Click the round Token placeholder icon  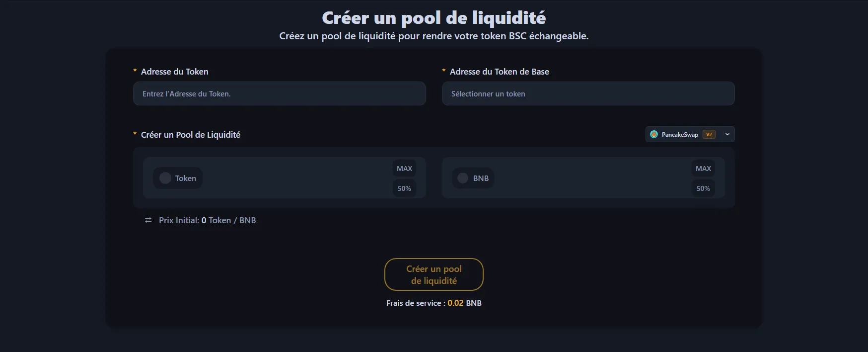click(x=165, y=178)
